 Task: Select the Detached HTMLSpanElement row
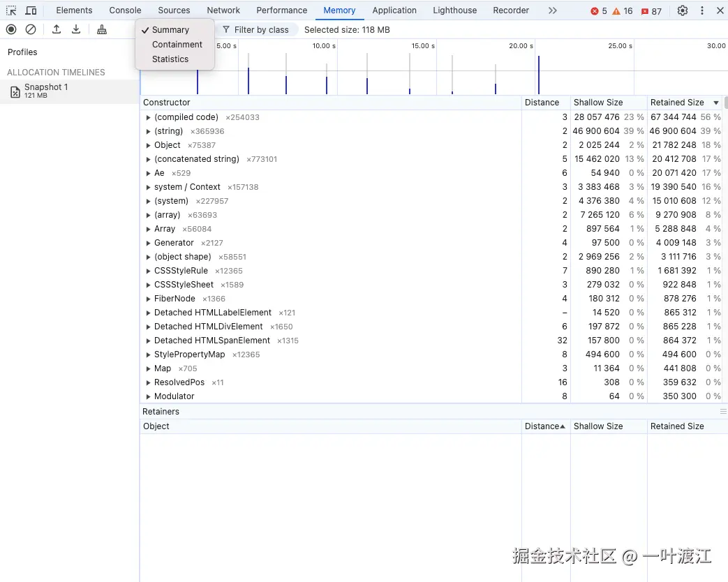[x=432, y=341]
